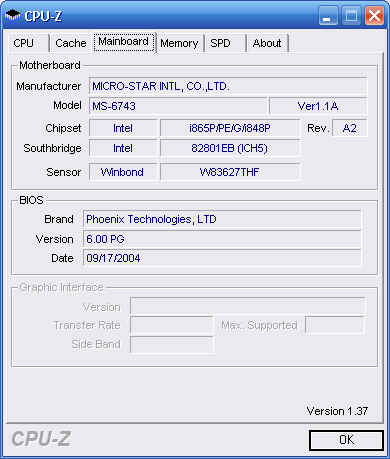The height and width of the screenshot is (459, 390).
Task: Click the CPU-Z chip icon in title bar
Action: pyautogui.click(x=13, y=15)
